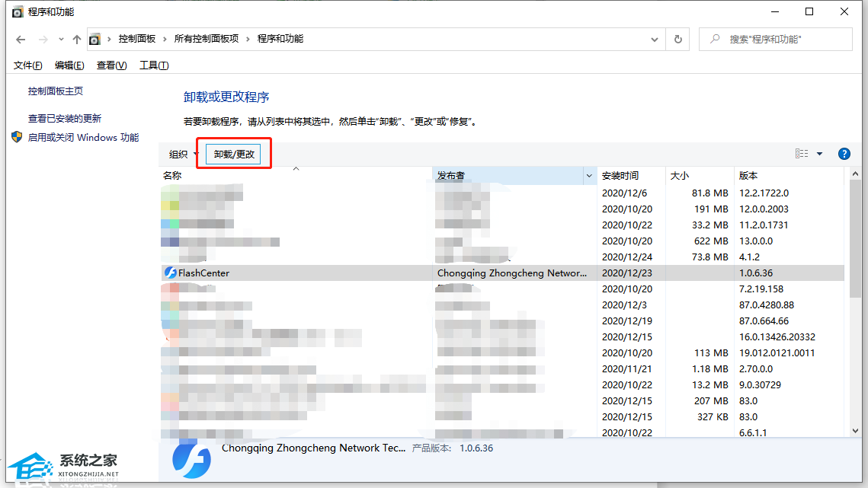Click version 6.6.1.1 cell
868x488 pixels.
(753, 432)
